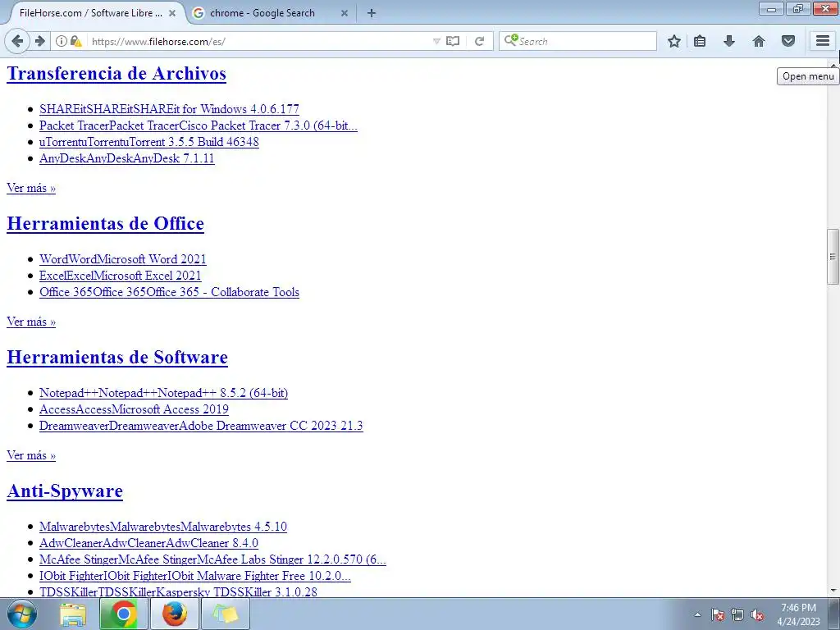Open AdwCleaner 8.4.0 link
Screen dimensions: 840x630
pos(149,543)
